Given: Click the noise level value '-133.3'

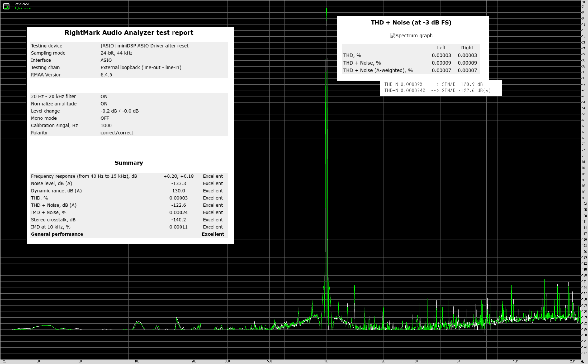Looking at the screenshot, I should (x=179, y=183).
